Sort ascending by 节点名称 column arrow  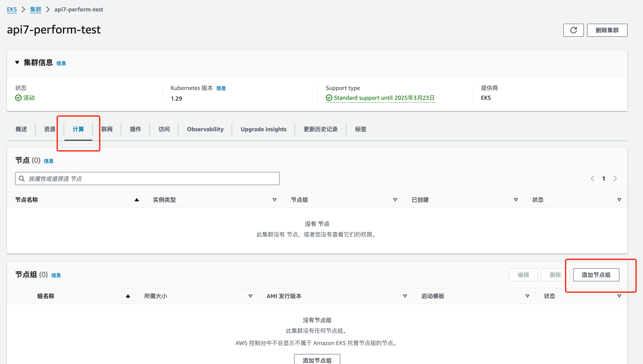pos(137,200)
